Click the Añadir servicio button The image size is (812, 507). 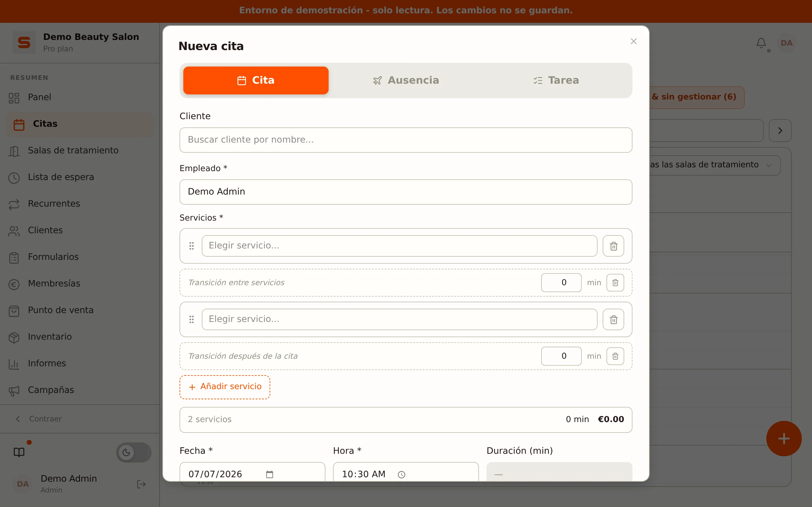coord(225,387)
